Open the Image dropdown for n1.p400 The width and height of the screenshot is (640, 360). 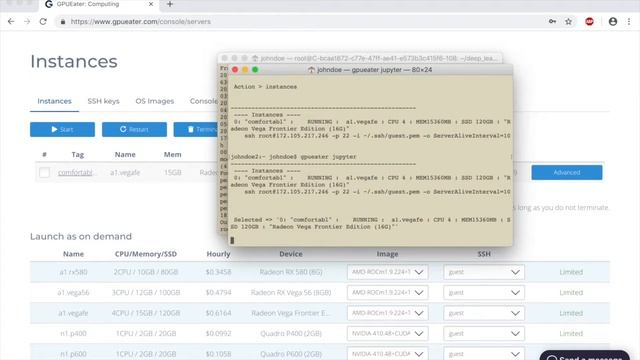coord(387,333)
